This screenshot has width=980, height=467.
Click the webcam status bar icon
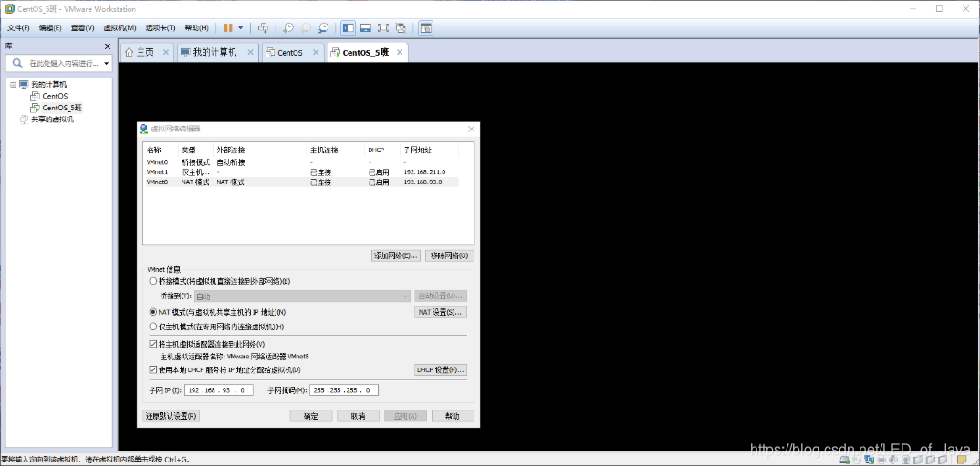point(905,460)
